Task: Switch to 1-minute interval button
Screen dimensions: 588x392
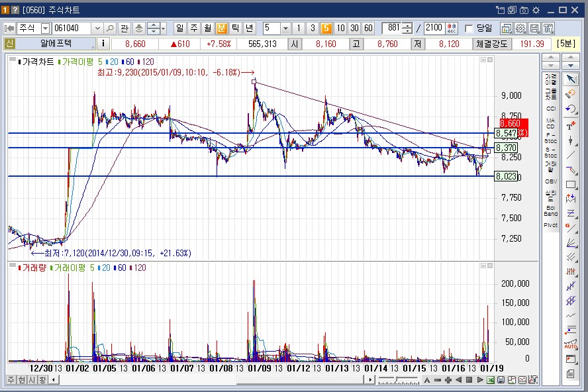Action: (x=299, y=28)
